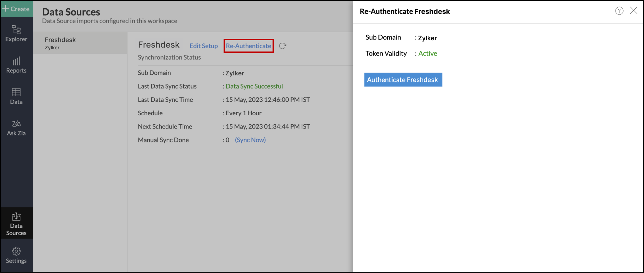644x273 pixels.
Task: Click the Active token validity status
Action: click(428, 53)
